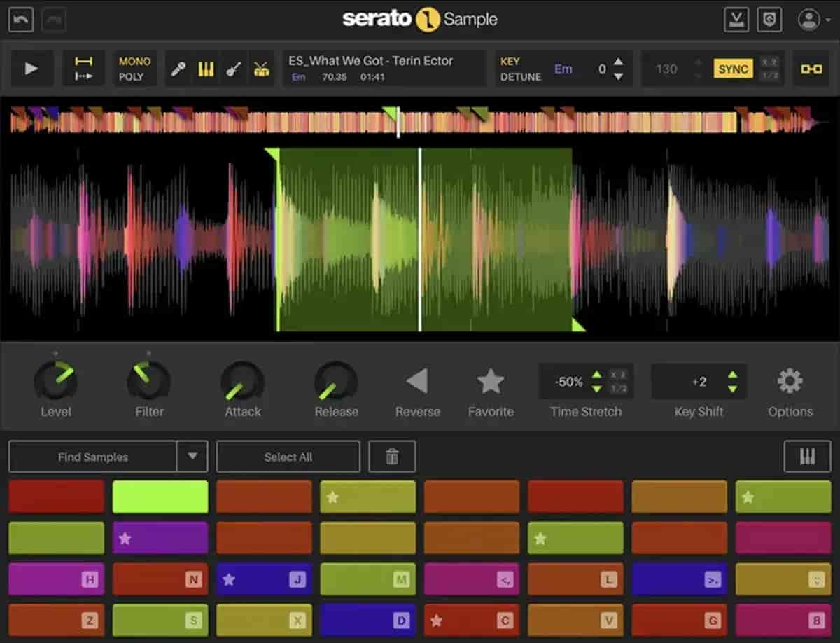The height and width of the screenshot is (643, 840).
Task: Select the keys stem icon
Action: tap(206, 68)
